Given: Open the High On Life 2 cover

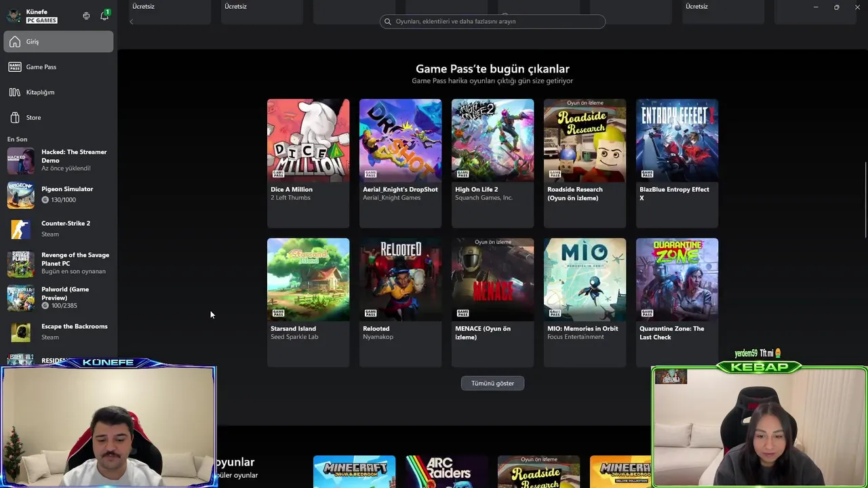Looking at the screenshot, I should (x=493, y=140).
